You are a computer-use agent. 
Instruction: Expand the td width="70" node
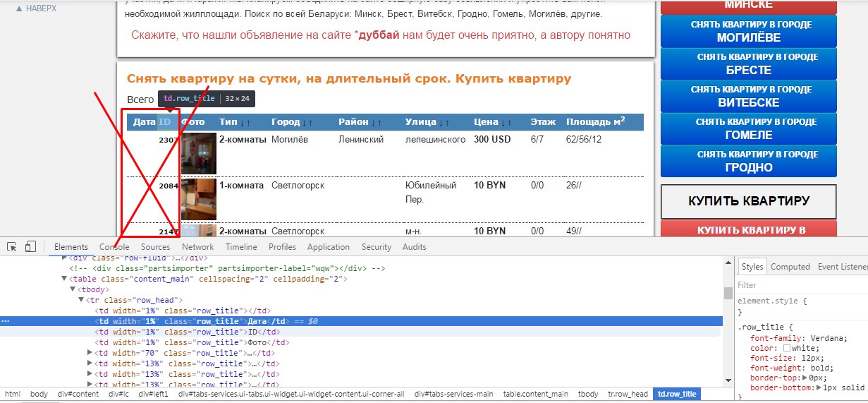point(90,353)
